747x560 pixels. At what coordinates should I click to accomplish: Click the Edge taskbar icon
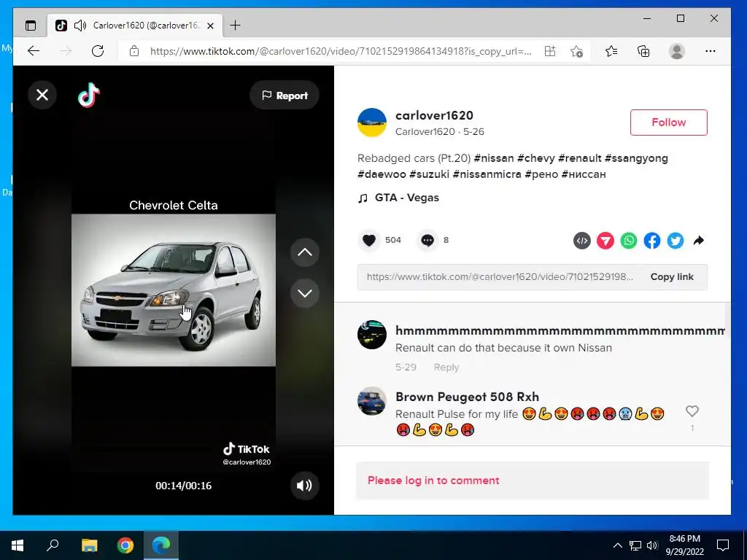(x=161, y=545)
